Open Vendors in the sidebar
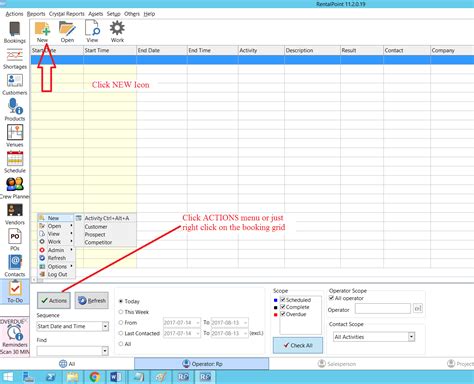Image resolution: width=474 pixels, height=384 pixels. (x=15, y=214)
